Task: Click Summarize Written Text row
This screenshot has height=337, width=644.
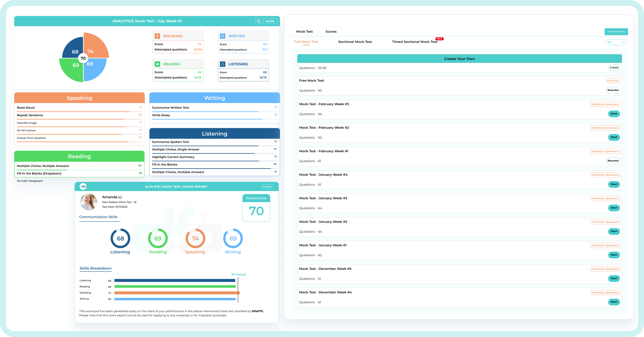Action: [215, 108]
